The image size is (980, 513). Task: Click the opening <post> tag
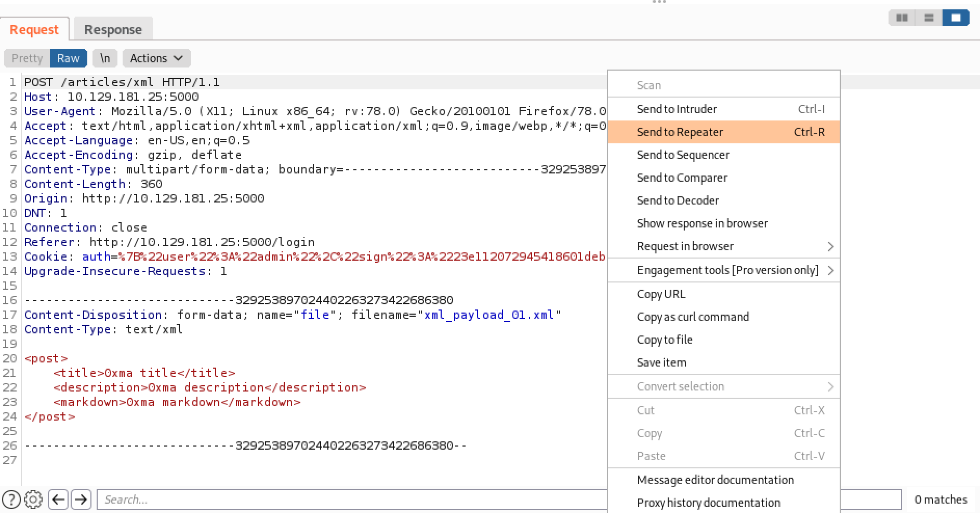tap(46, 358)
